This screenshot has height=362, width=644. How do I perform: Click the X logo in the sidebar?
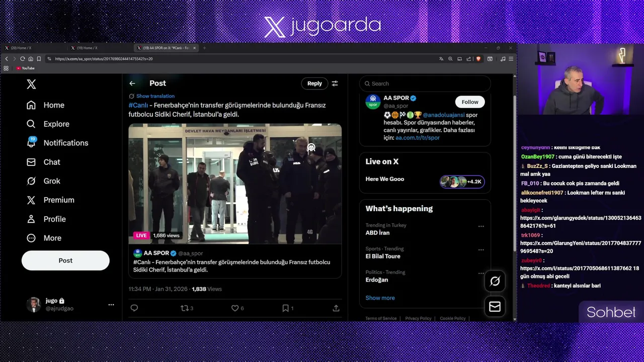coord(31,84)
